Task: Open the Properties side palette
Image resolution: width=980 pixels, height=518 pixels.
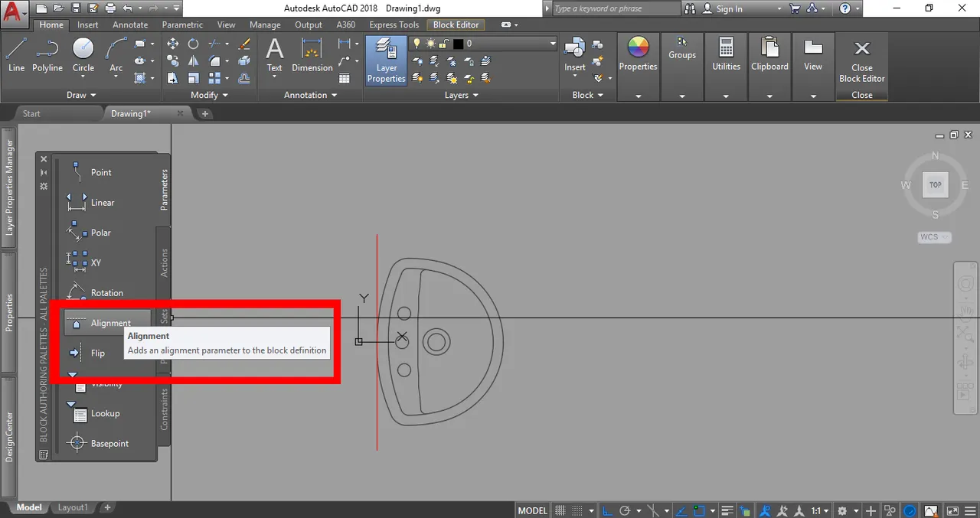Action: [x=9, y=312]
